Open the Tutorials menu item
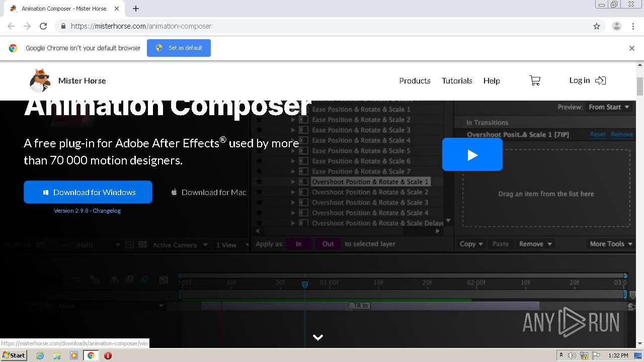Viewport: 644px width, 362px height. click(457, 80)
